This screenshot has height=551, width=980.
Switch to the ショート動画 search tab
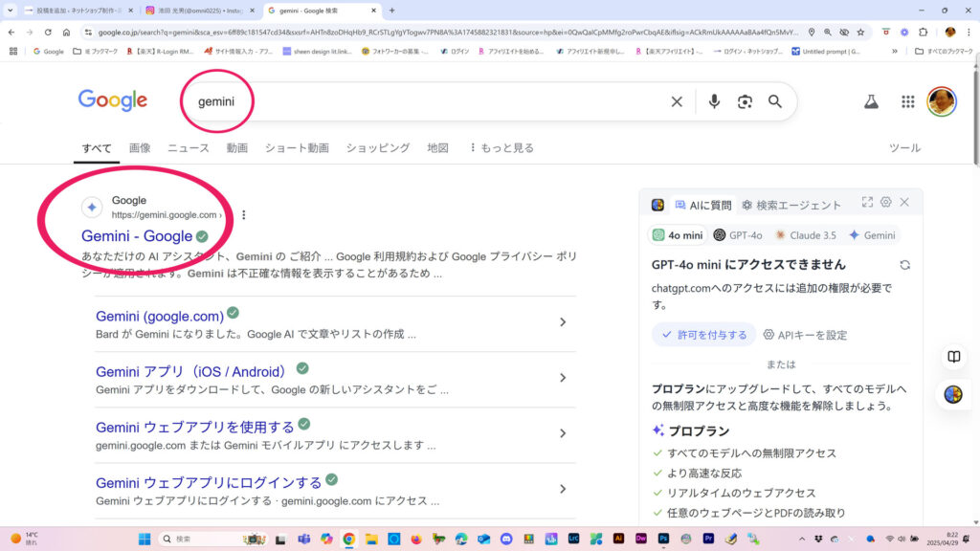297,148
